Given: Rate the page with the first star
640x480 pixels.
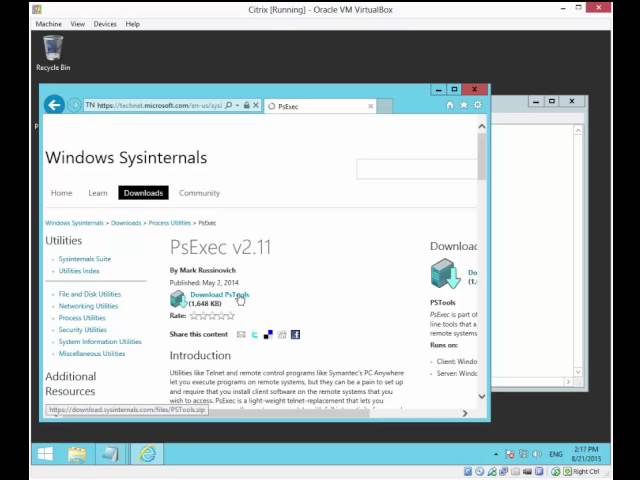Looking at the screenshot, I should click(x=195, y=316).
